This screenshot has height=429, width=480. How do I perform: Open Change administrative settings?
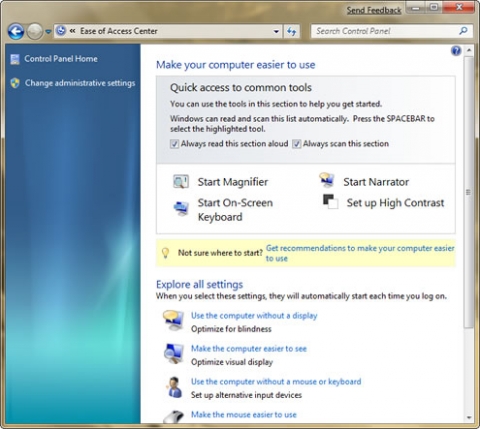click(80, 83)
